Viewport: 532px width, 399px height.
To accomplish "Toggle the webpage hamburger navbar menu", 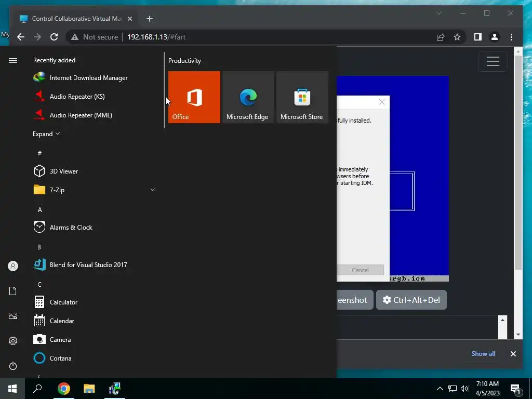I will (x=493, y=61).
